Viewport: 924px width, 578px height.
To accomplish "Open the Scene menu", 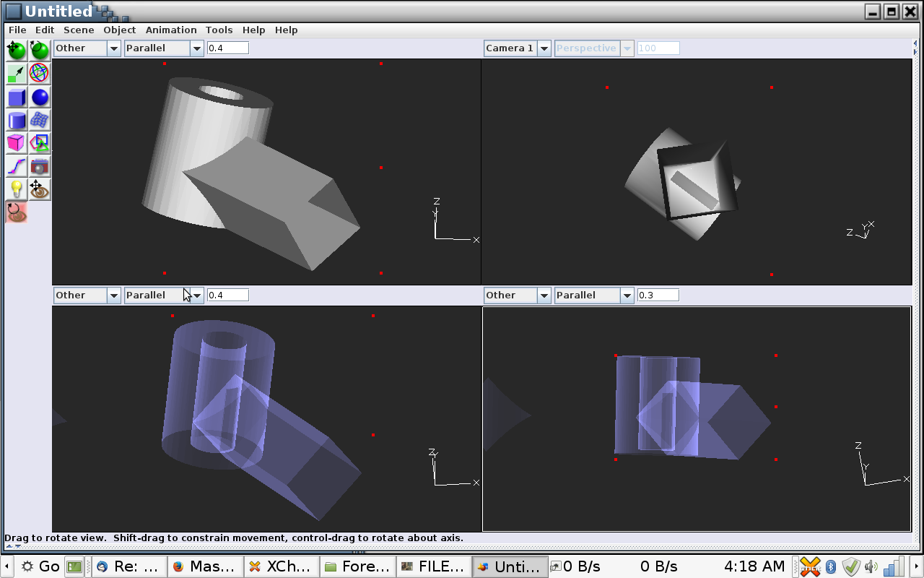I will pos(79,30).
